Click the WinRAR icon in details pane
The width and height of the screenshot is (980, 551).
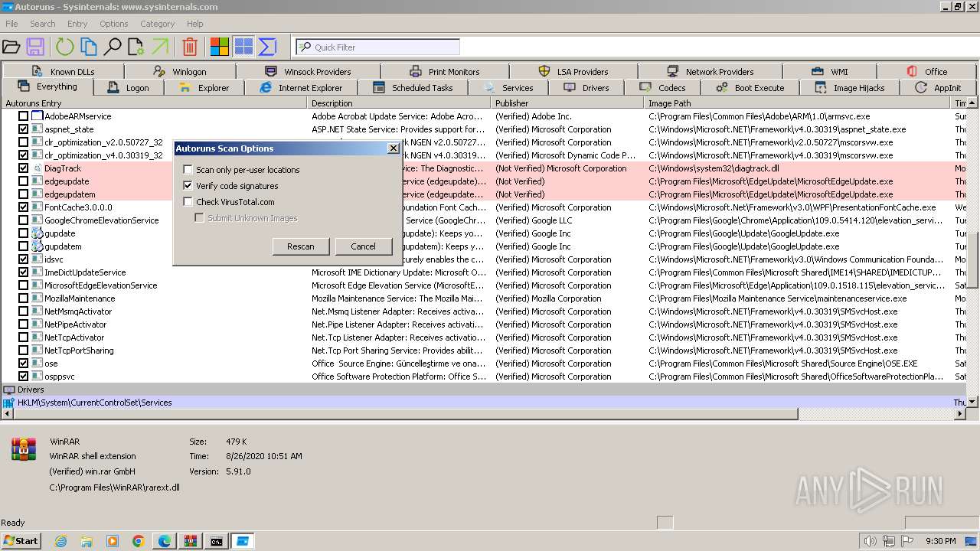(x=24, y=449)
